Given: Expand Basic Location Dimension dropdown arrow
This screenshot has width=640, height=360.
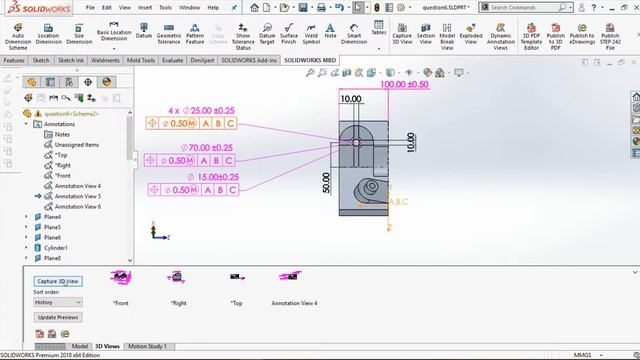Looking at the screenshot, I should tap(114, 49).
